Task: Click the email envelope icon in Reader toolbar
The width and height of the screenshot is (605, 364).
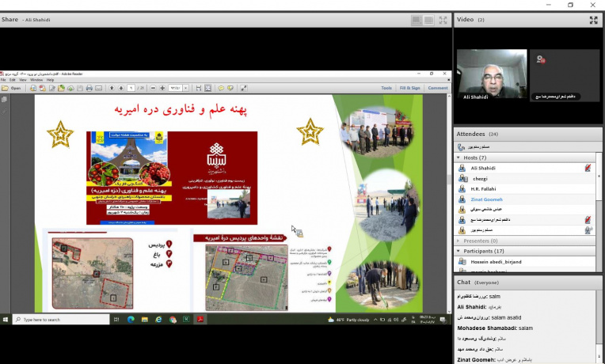Action: pos(98,88)
